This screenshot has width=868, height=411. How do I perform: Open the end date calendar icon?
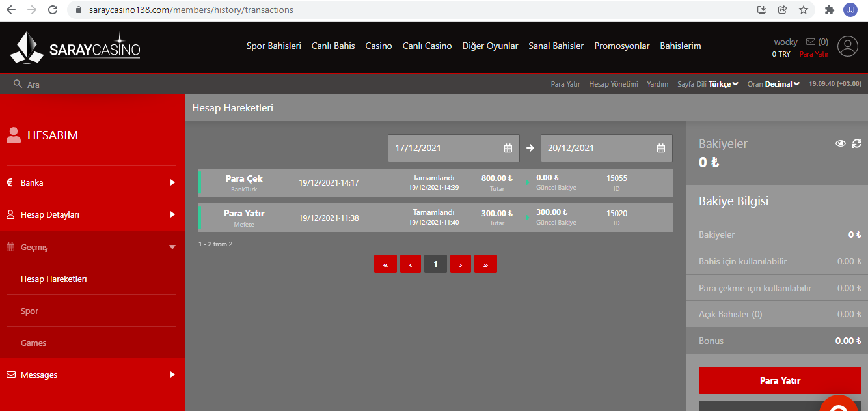pyautogui.click(x=661, y=149)
